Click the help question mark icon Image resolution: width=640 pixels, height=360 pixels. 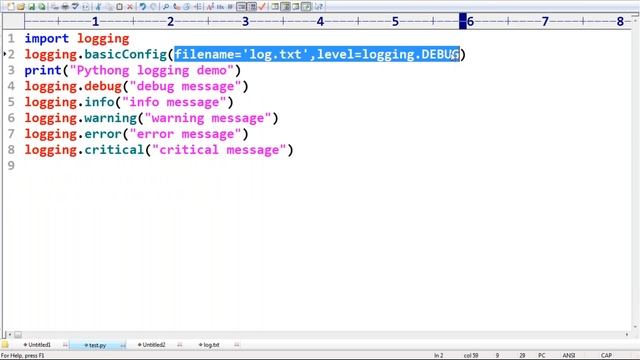(x=318, y=7)
